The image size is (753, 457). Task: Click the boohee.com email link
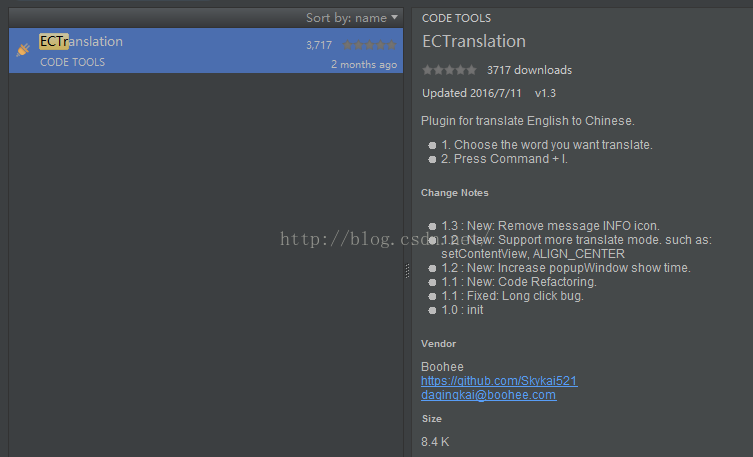coord(488,395)
